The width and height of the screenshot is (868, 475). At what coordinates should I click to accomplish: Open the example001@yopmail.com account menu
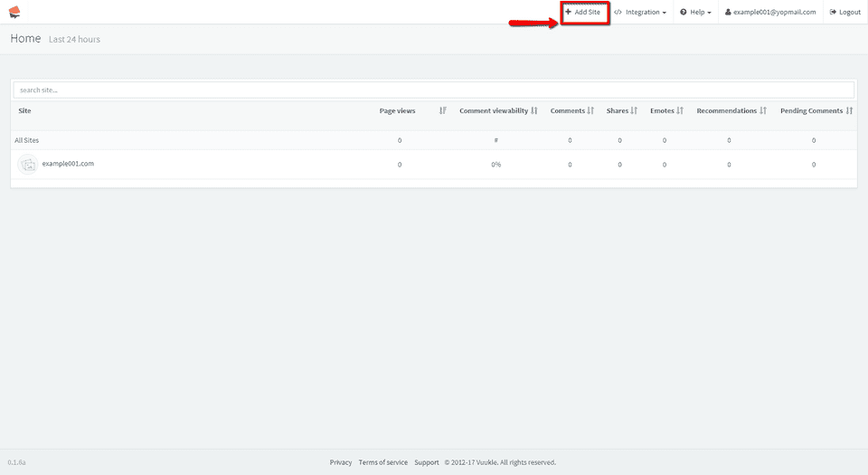[x=770, y=13]
